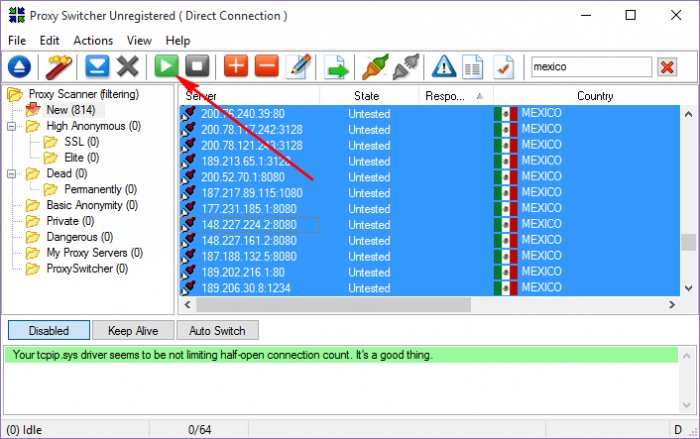Collapse the High Anonymous tree node
The height and width of the screenshot is (439, 700).
click(x=12, y=126)
